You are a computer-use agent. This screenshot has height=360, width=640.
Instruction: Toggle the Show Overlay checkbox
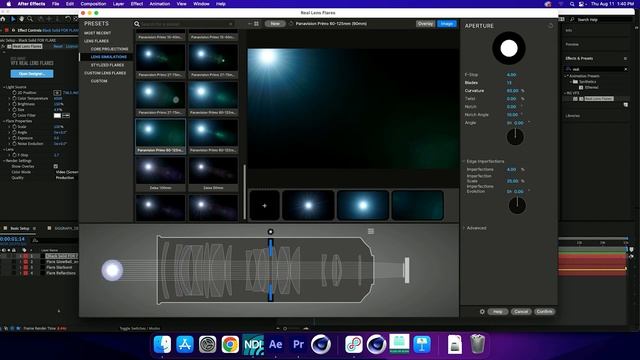(x=56, y=167)
